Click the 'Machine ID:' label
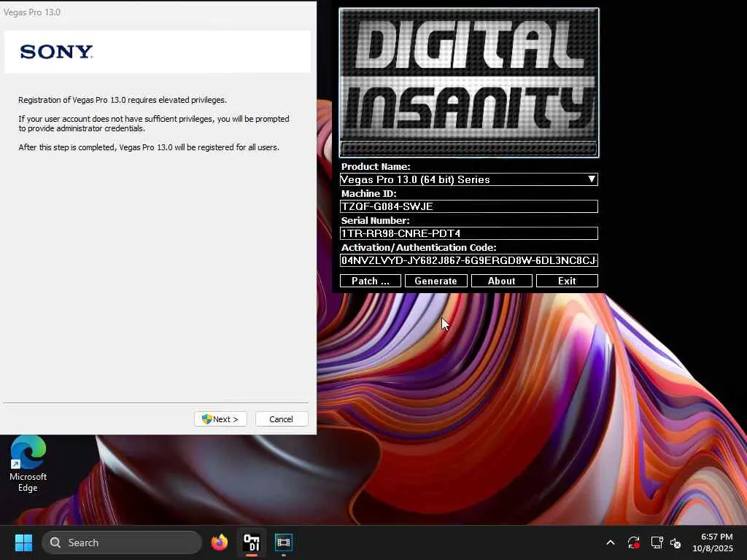747x560 pixels. pos(368,193)
